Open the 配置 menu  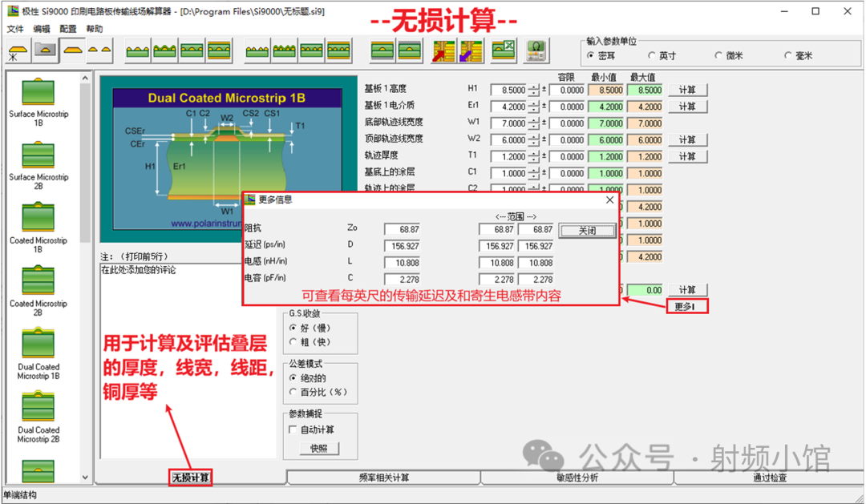[x=67, y=29]
